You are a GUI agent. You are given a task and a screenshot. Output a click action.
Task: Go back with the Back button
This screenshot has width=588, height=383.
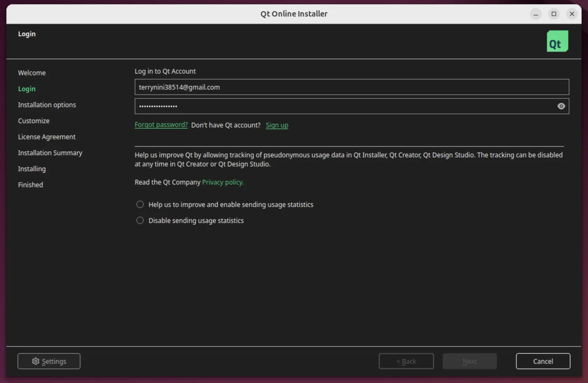point(406,361)
